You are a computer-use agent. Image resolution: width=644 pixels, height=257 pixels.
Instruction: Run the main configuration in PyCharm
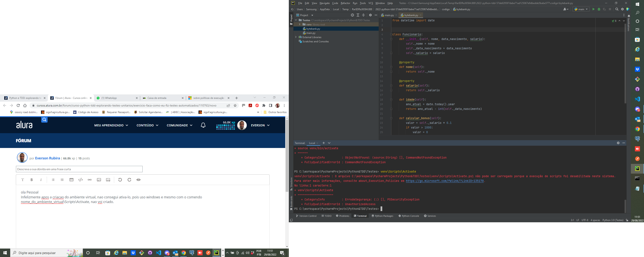coord(593,9)
